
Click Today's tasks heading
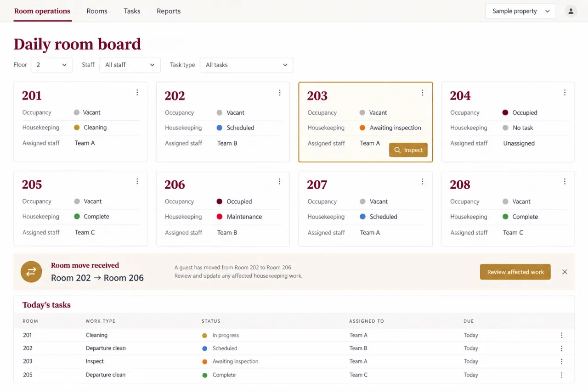coord(46,305)
